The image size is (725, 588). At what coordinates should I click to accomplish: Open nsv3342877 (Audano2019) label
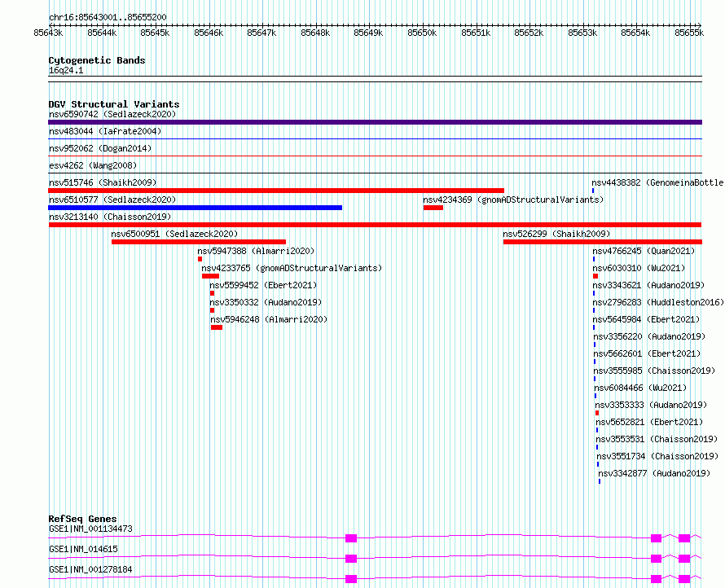(654, 473)
